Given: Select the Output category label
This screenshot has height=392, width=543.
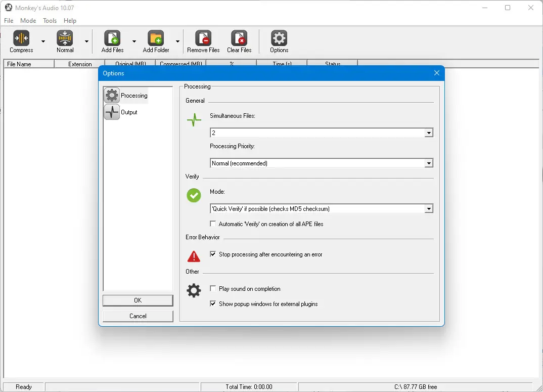Looking at the screenshot, I should click(x=129, y=112).
